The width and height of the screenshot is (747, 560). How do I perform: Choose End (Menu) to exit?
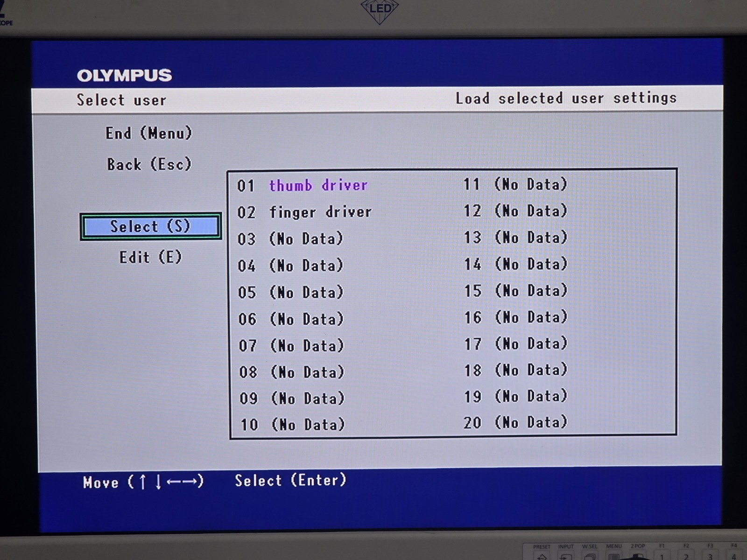148,133
